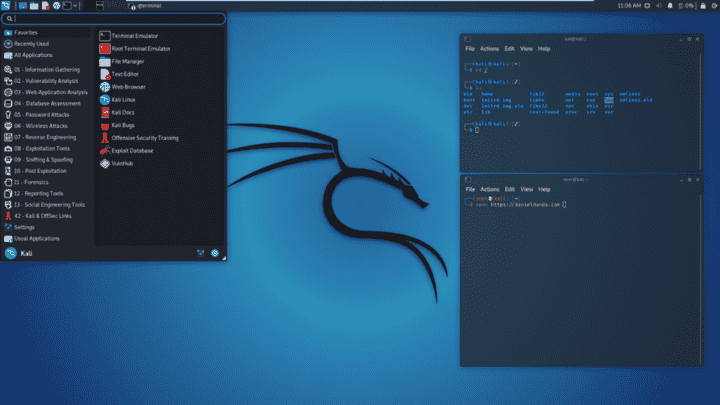Screen dimensions: 720x405
Task: Open 12 - Reporting Tools category
Action: [46, 194]
